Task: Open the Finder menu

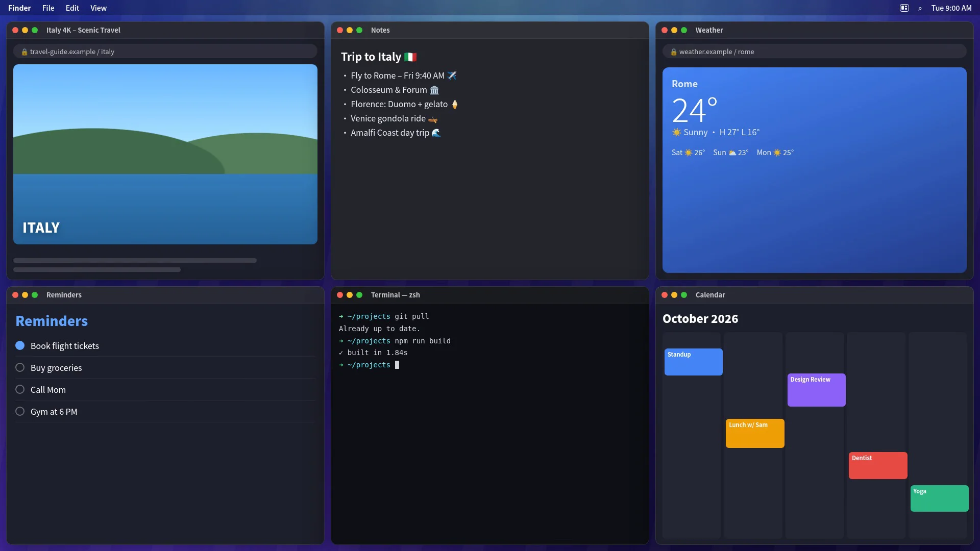Action: (x=19, y=8)
